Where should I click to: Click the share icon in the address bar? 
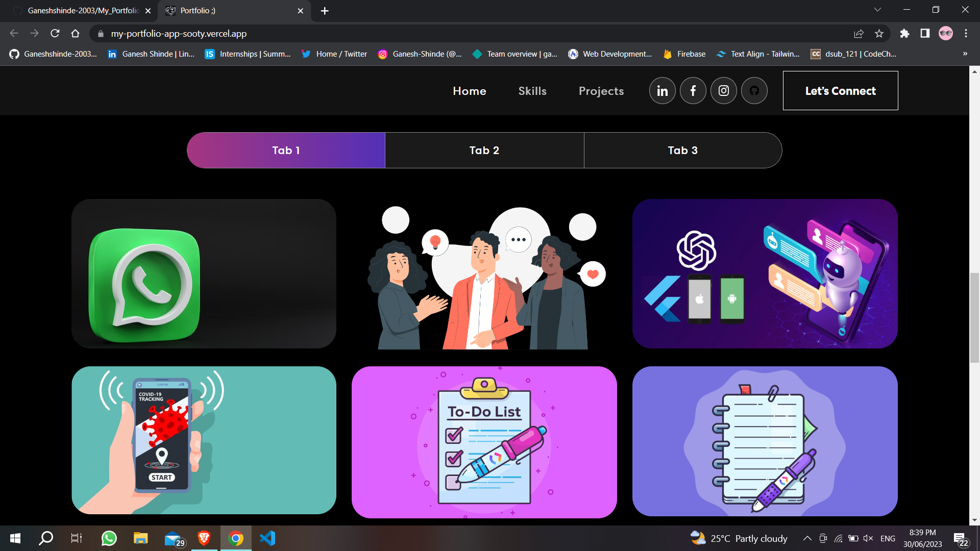click(x=859, y=33)
